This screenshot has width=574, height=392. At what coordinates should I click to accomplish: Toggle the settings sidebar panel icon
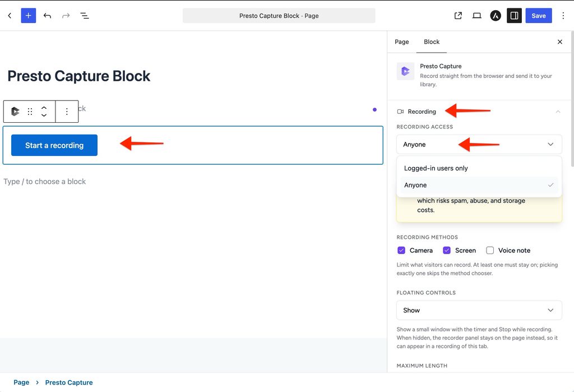tap(514, 15)
